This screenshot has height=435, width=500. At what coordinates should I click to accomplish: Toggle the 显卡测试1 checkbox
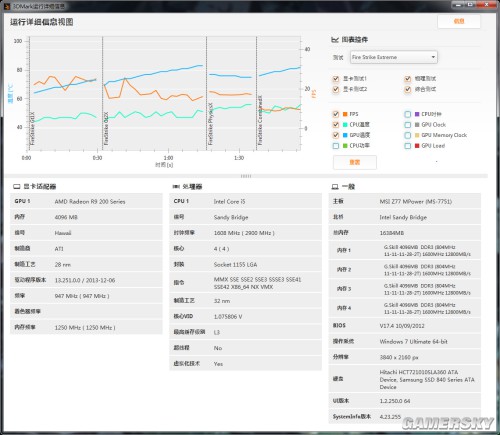(x=336, y=79)
